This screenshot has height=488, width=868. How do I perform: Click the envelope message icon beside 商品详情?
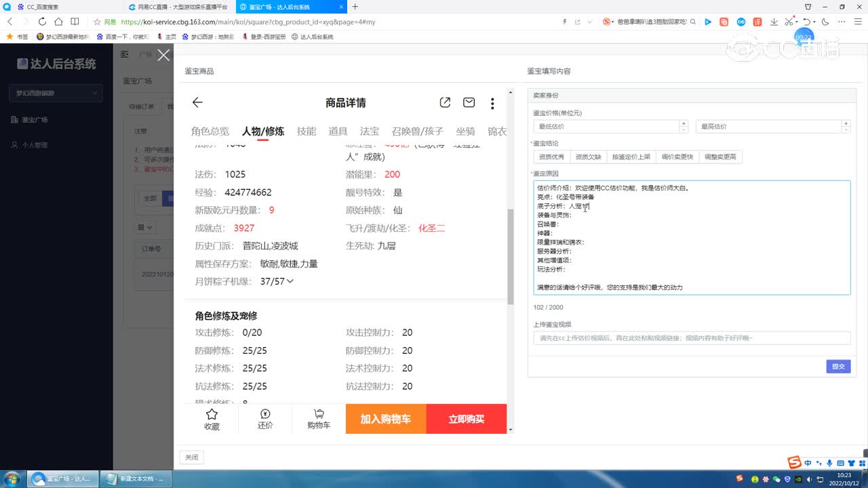[469, 102]
